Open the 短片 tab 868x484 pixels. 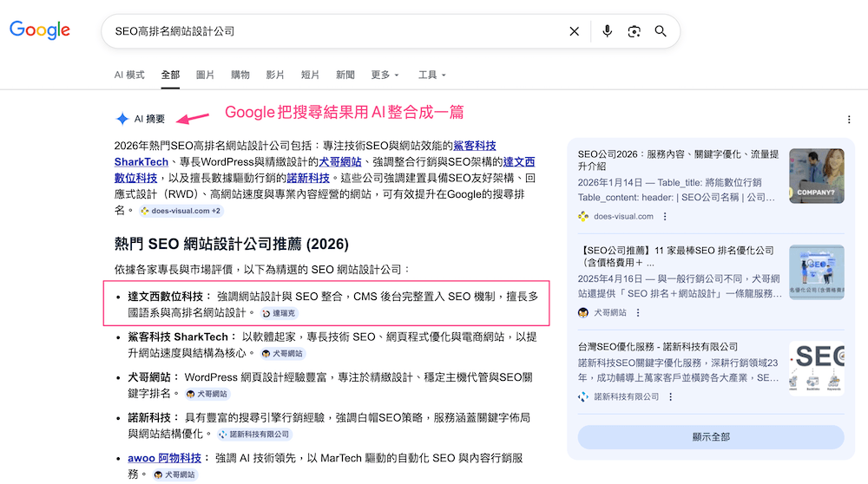[310, 75]
